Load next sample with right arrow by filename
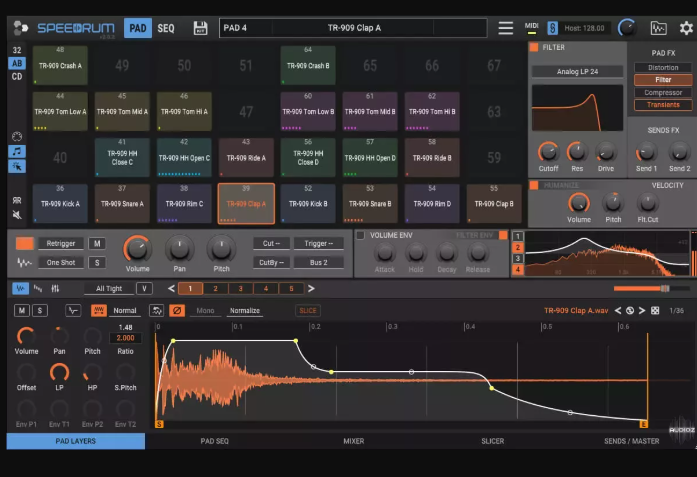 pyautogui.click(x=642, y=310)
